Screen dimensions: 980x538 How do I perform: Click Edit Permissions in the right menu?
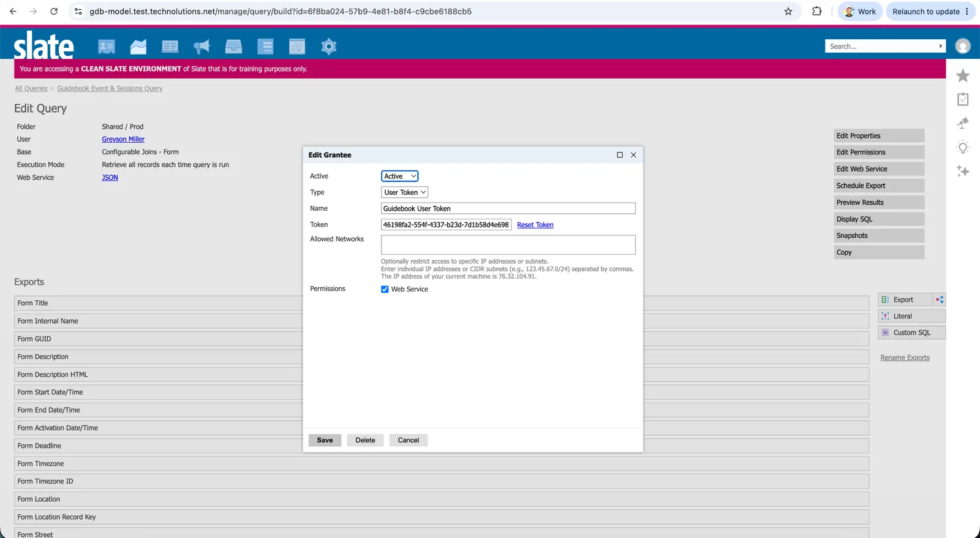[879, 152]
